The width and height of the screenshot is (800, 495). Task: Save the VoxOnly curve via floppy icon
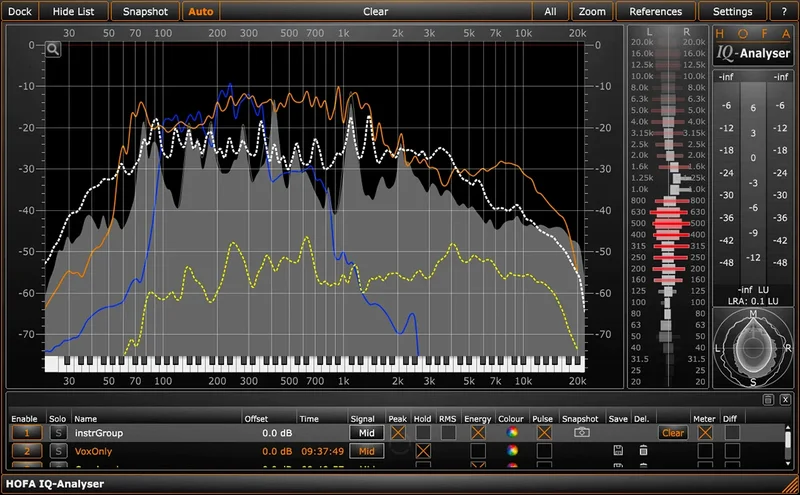(618, 451)
